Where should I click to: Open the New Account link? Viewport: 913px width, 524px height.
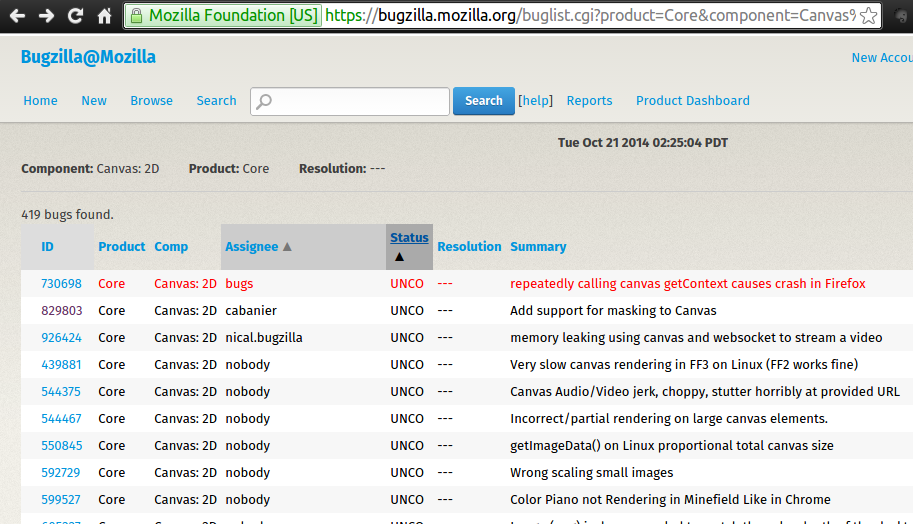(882, 58)
